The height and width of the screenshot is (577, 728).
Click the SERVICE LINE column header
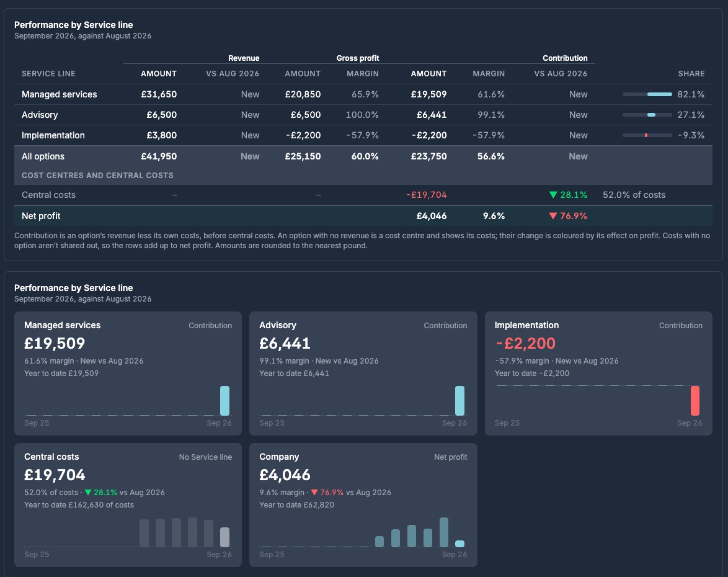pyautogui.click(x=49, y=73)
